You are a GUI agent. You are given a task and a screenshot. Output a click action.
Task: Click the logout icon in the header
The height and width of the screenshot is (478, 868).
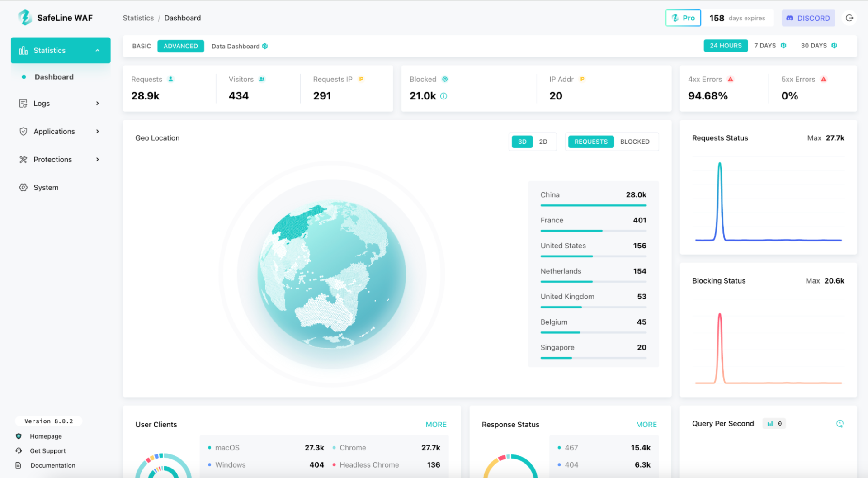(x=849, y=18)
